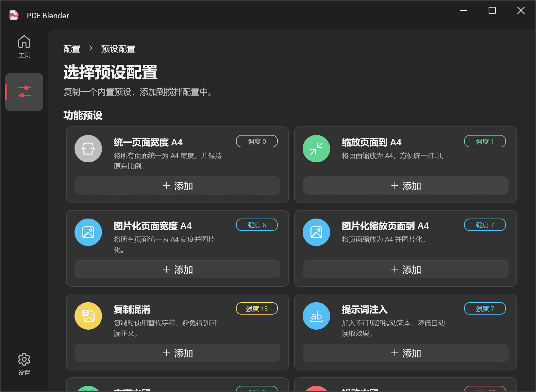Screen dimensions: 536x392
Task: Click the 强度 0 badge
Action: click(257, 141)
